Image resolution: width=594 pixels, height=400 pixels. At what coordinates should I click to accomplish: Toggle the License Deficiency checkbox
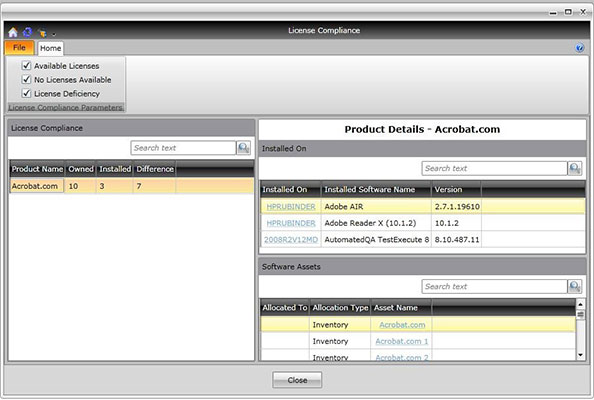click(26, 93)
